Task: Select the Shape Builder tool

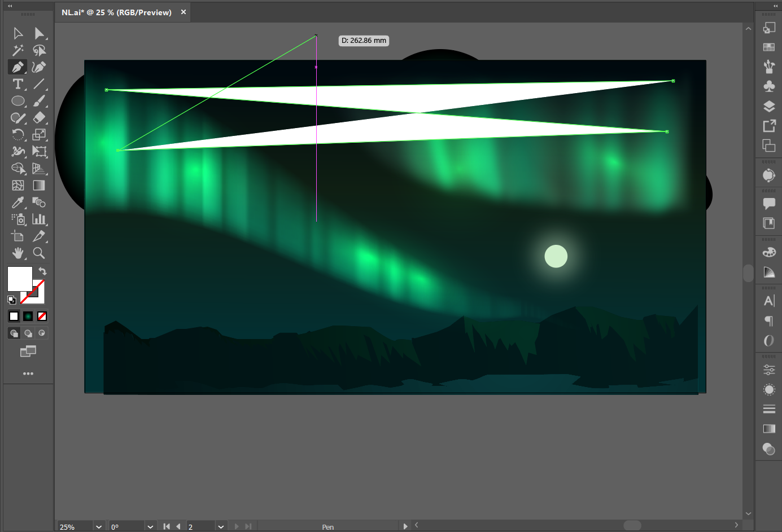Action: (x=18, y=169)
